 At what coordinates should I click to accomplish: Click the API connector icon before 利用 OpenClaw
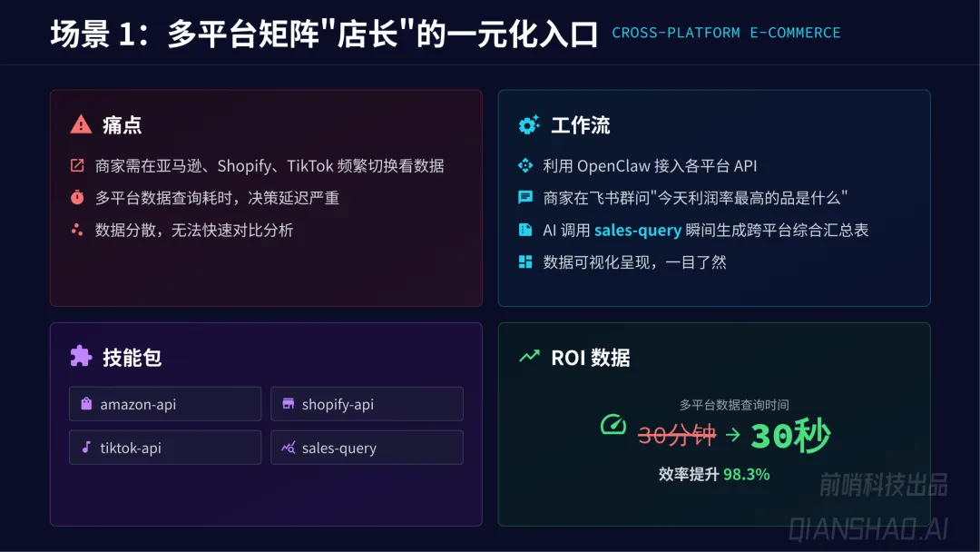525,165
